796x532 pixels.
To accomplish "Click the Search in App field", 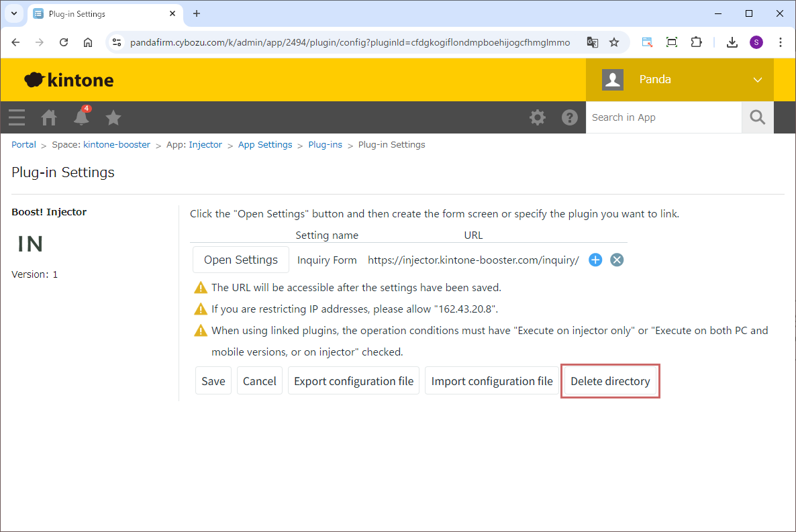I will pyautogui.click(x=663, y=117).
